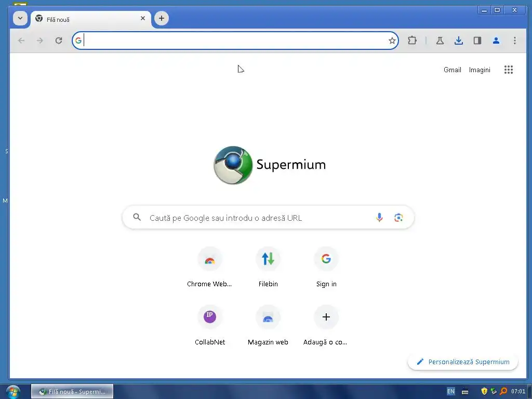532x399 pixels.
Task: Open the Windows Start menu
Action: tap(13, 392)
